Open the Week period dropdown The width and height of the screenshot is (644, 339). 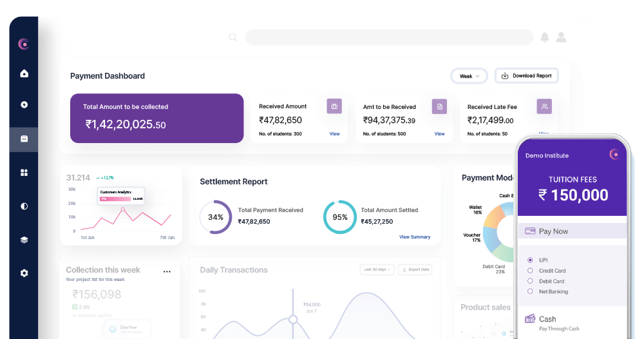pyautogui.click(x=469, y=76)
